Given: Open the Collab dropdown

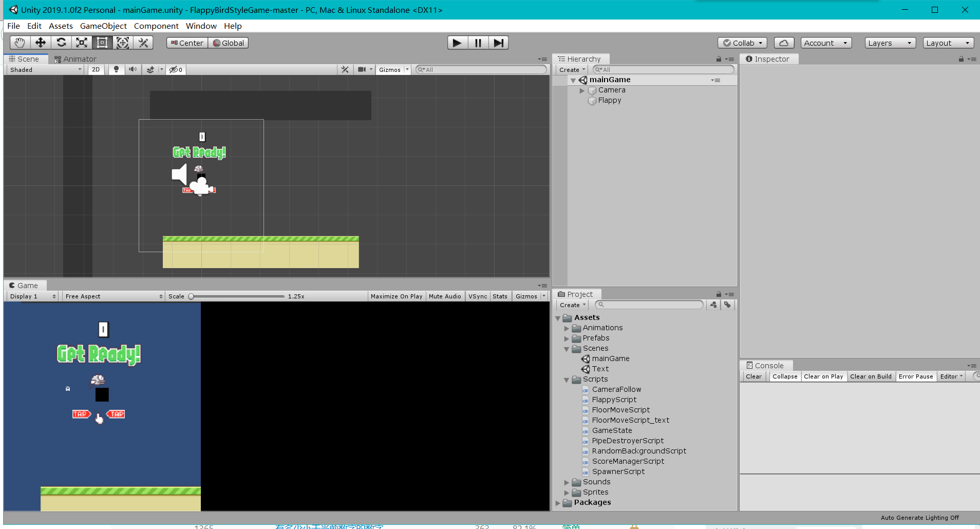Looking at the screenshot, I should pyautogui.click(x=743, y=43).
